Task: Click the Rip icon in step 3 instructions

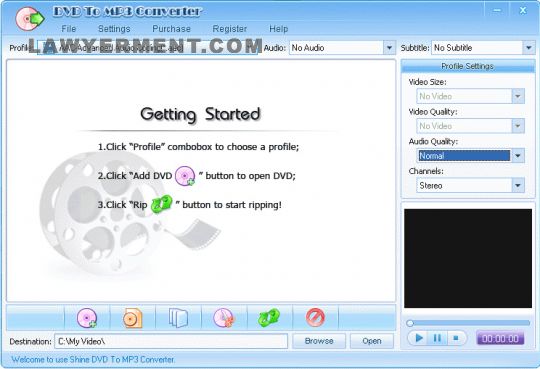Action: 161,204
